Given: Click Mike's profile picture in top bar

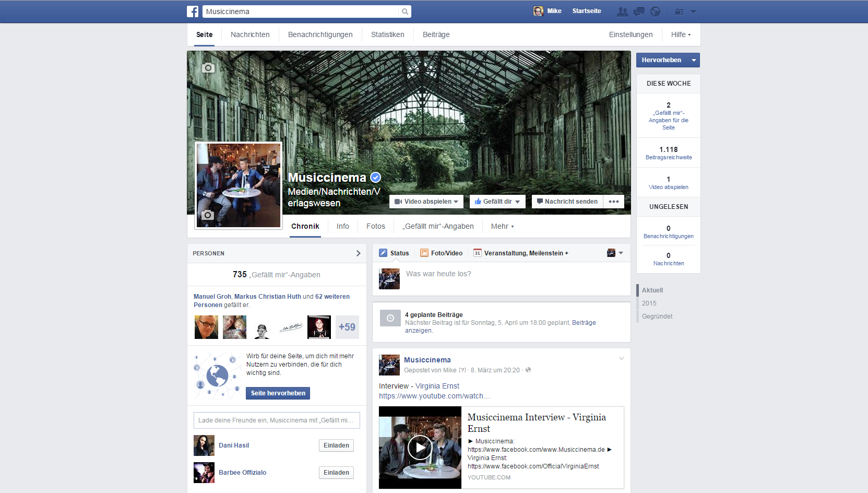Looking at the screenshot, I should pyautogui.click(x=538, y=11).
